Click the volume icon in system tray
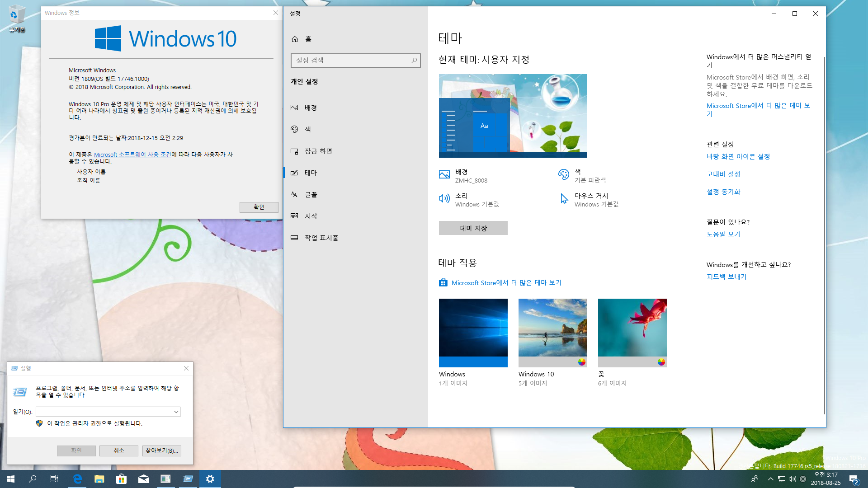Viewport: 868px width, 488px height. tap(792, 479)
